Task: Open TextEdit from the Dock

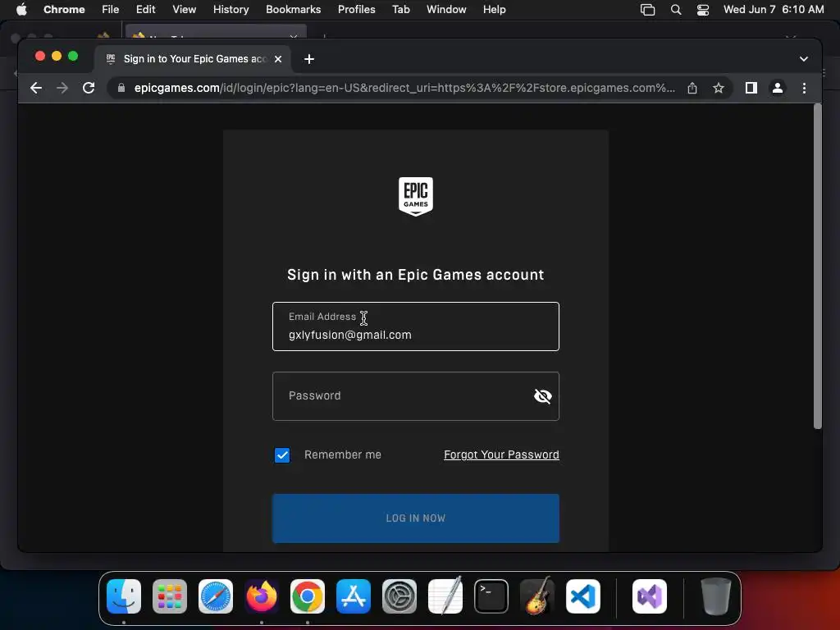Action: (x=445, y=596)
